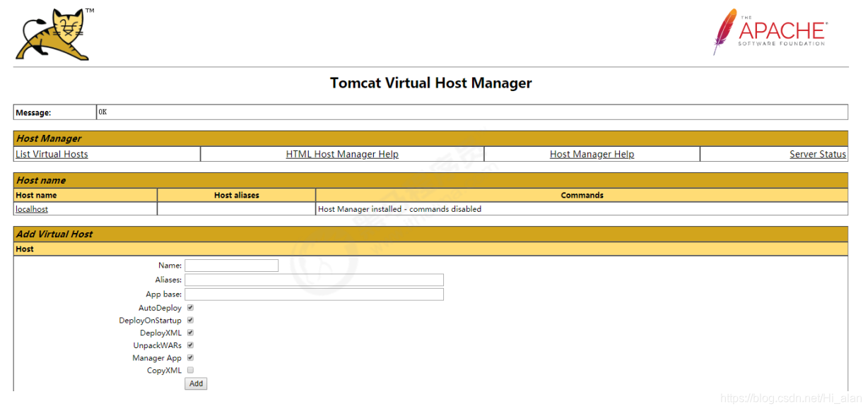Focus the Name input field

(232, 266)
